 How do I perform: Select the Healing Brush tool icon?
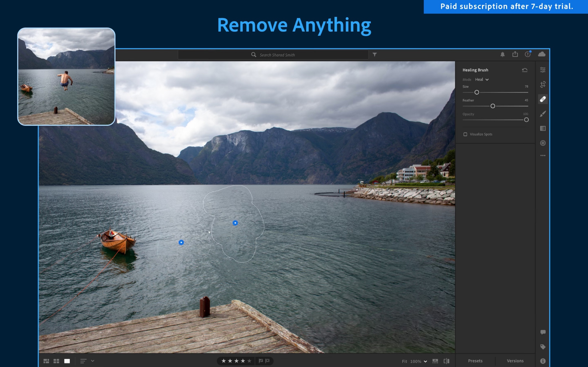pyautogui.click(x=543, y=99)
